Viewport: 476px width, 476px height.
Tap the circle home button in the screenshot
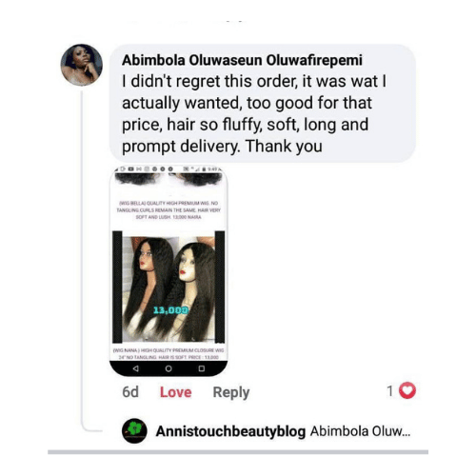point(169,368)
